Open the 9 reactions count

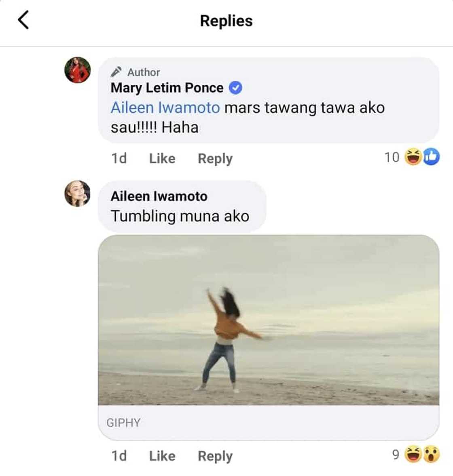coord(396,455)
